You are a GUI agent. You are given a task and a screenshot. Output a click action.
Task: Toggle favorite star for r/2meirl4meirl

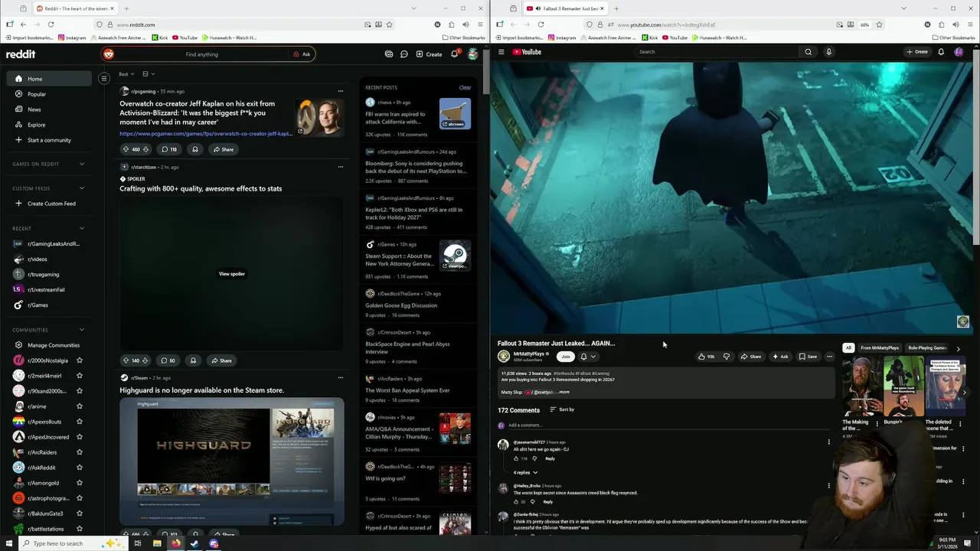[80, 376]
